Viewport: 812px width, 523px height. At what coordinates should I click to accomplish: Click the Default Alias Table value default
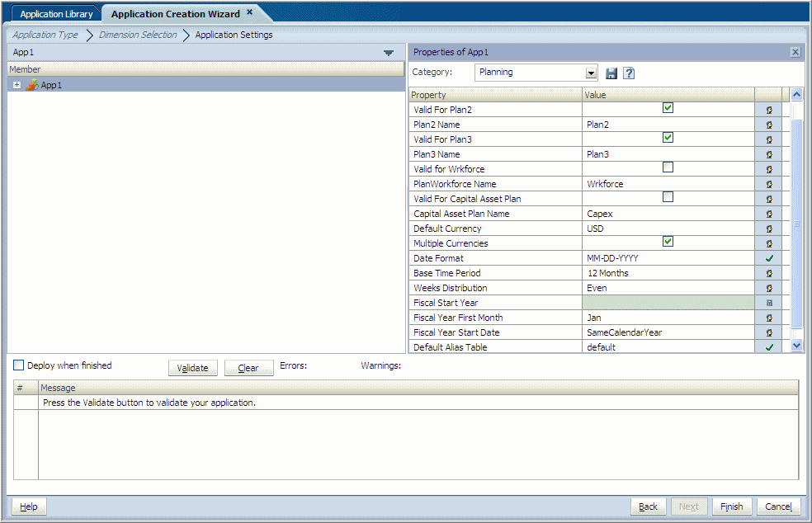[x=668, y=347]
